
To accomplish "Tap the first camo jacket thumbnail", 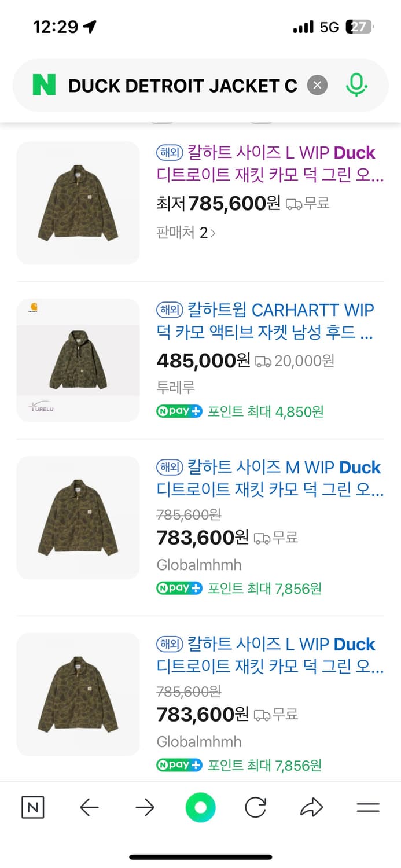I will [x=78, y=203].
